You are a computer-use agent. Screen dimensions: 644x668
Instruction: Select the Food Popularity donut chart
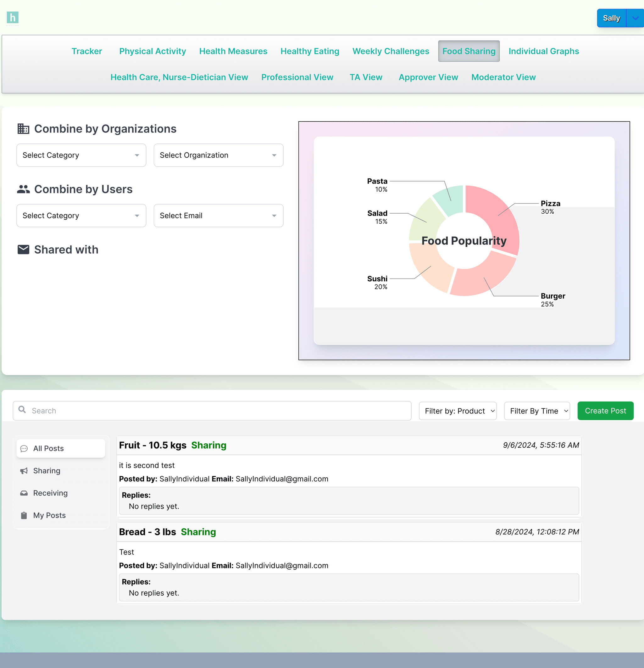point(464,241)
